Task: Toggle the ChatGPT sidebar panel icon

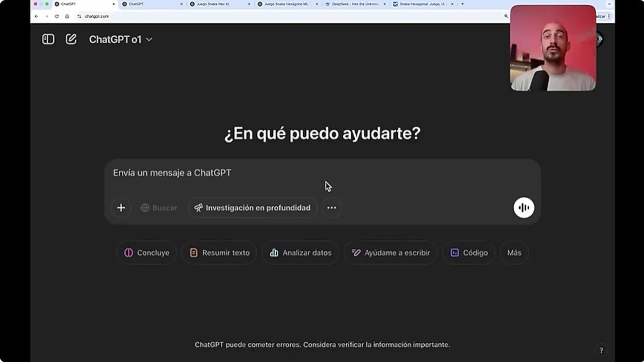Action: click(x=48, y=39)
